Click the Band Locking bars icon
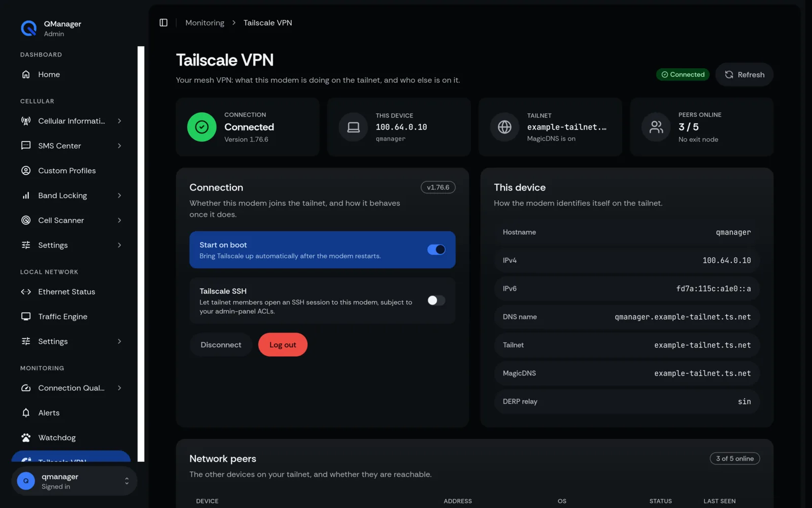The width and height of the screenshot is (812, 508). coord(26,196)
